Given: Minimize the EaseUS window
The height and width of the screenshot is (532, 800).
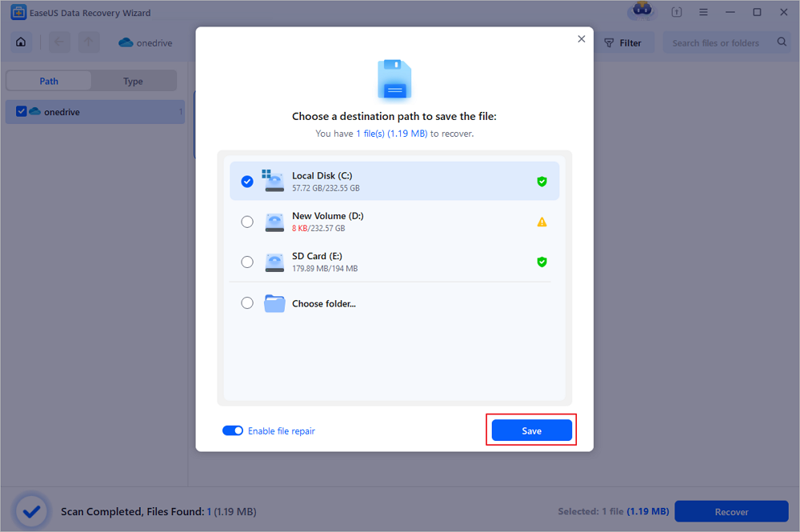Looking at the screenshot, I should [x=730, y=12].
